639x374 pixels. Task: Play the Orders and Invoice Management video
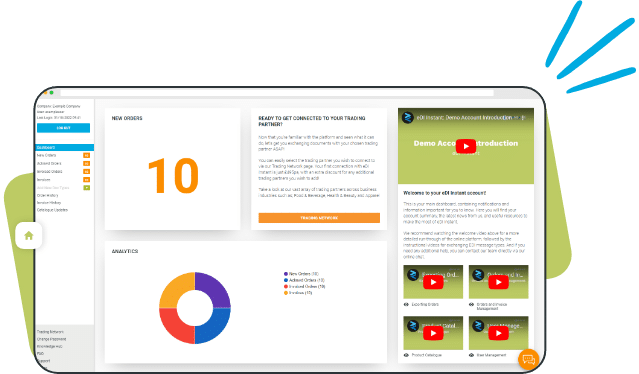point(498,282)
